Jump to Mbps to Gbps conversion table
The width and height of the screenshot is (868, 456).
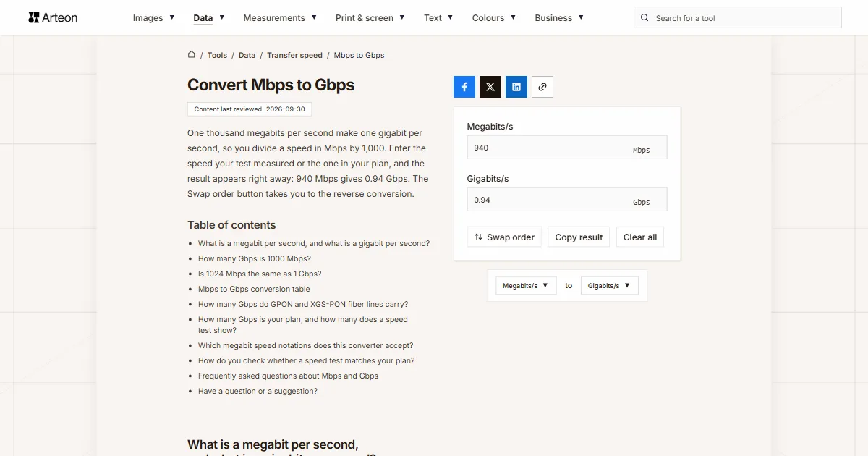(x=254, y=289)
